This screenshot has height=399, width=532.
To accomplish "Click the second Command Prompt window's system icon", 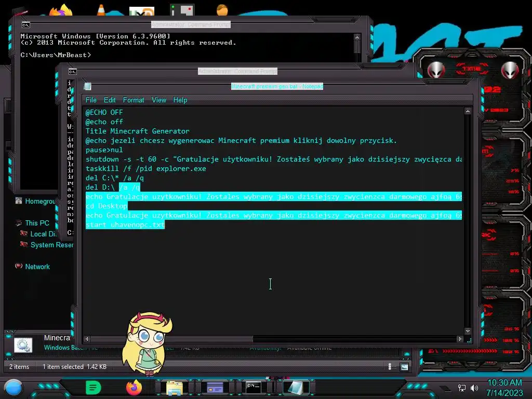I will tap(73, 72).
